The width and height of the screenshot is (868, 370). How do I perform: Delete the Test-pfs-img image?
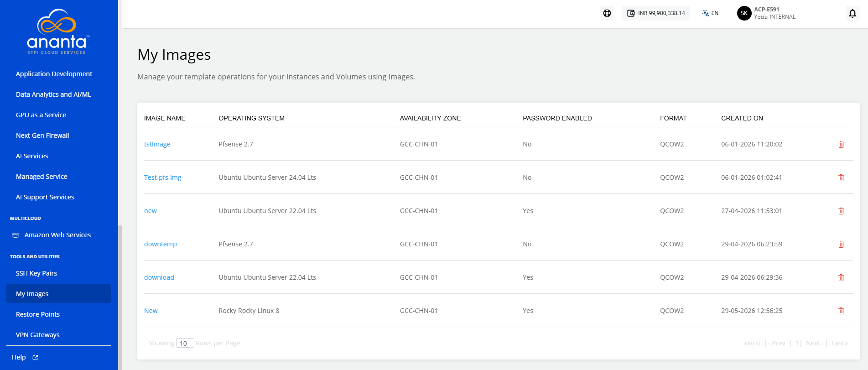(841, 177)
